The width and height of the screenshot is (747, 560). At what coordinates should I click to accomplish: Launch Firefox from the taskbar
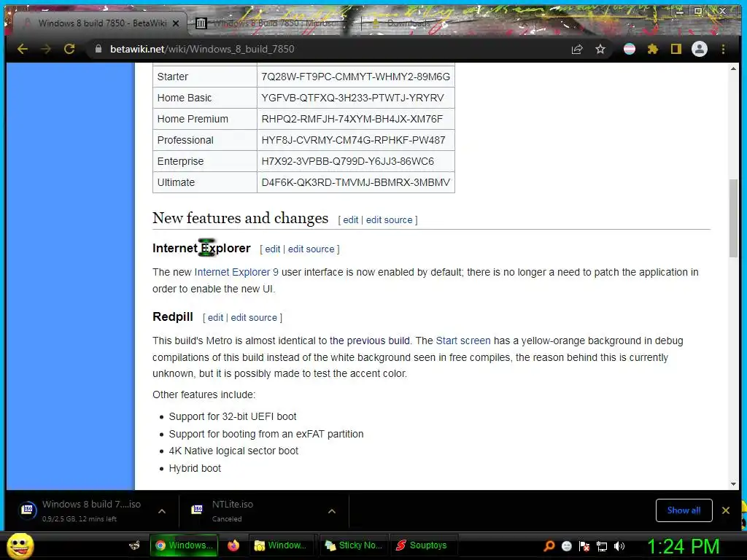pyautogui.click(x=233, y=545)
